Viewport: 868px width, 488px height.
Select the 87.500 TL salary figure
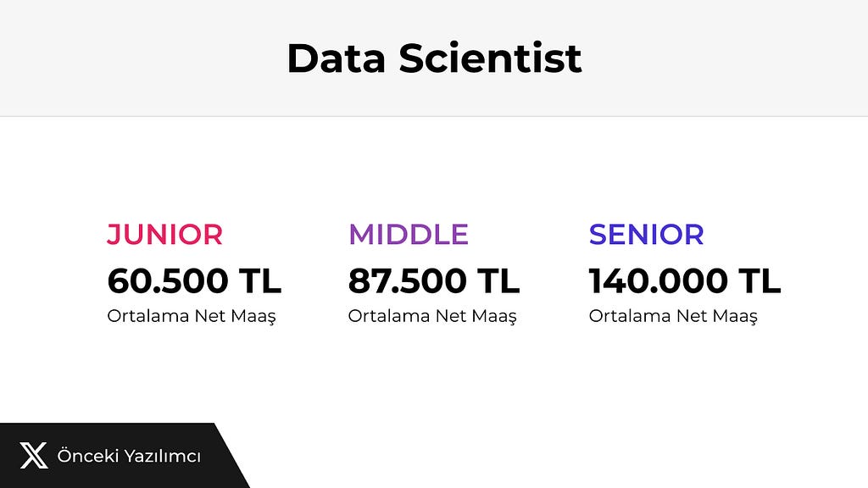point(434,280)
